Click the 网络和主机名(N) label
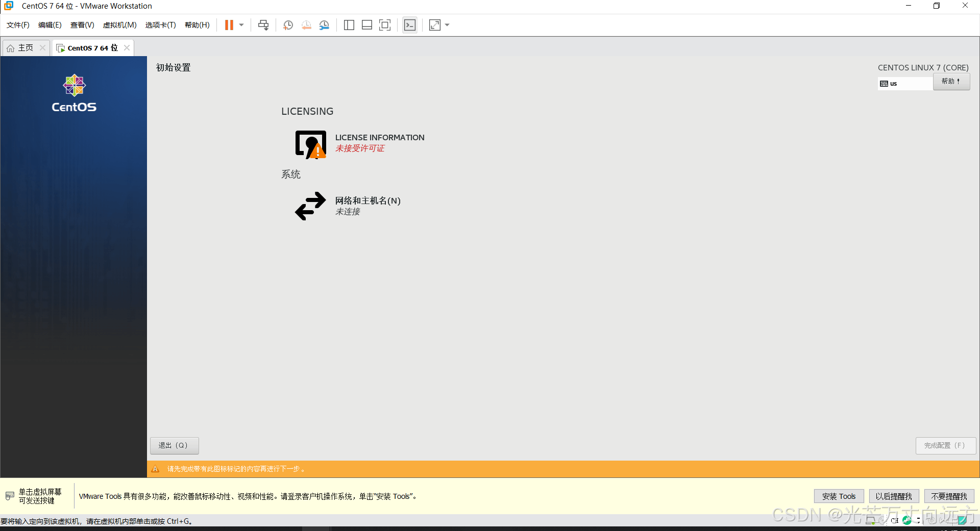 click(x=368, y=200)
